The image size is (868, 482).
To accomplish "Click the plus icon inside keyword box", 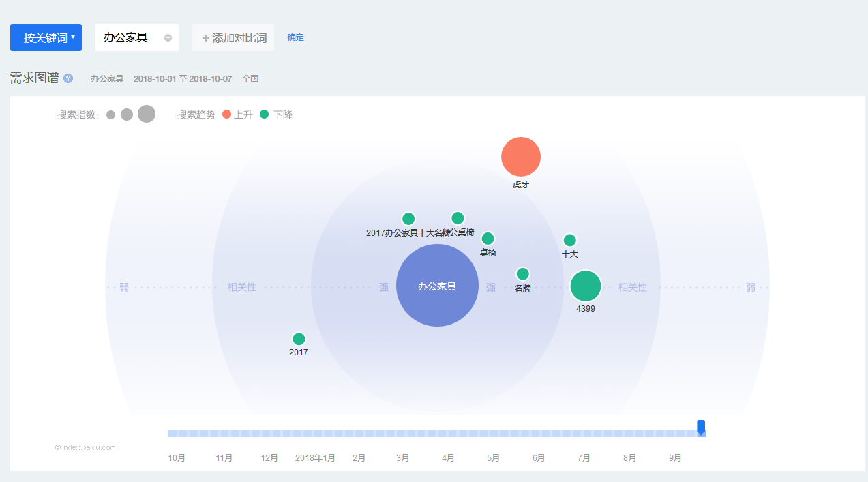I will pos(168,38).
